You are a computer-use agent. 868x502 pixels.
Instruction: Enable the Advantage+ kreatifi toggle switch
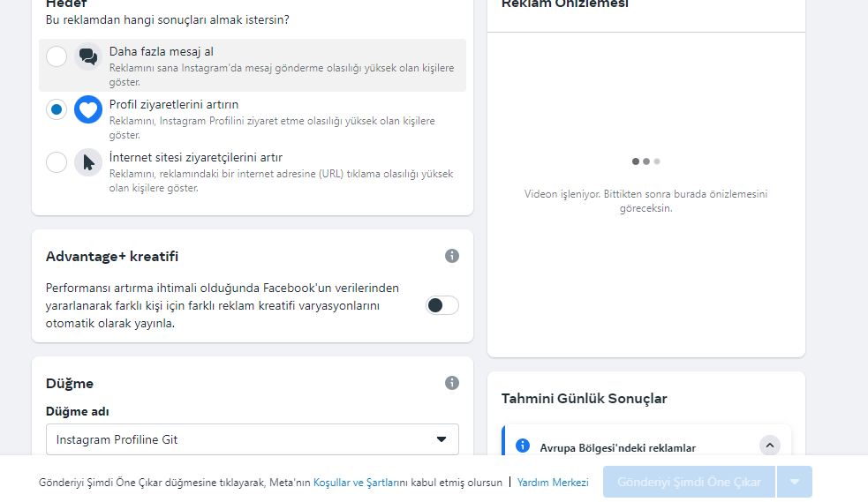tap(442, 305)
